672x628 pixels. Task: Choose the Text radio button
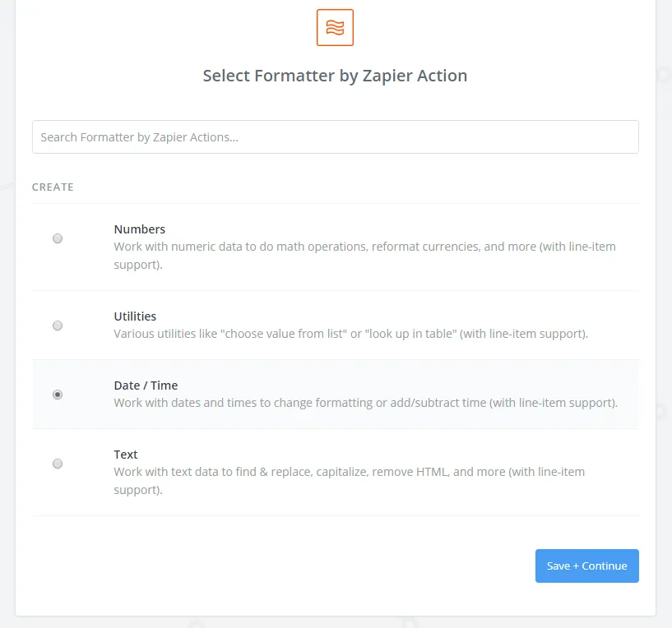click(x=58, y=464)
